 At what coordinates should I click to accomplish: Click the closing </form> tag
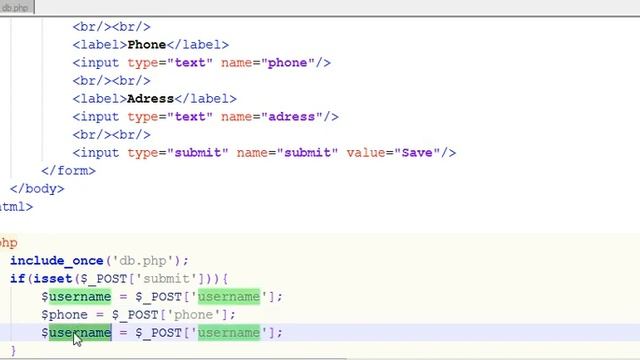(x=69, y=171)
